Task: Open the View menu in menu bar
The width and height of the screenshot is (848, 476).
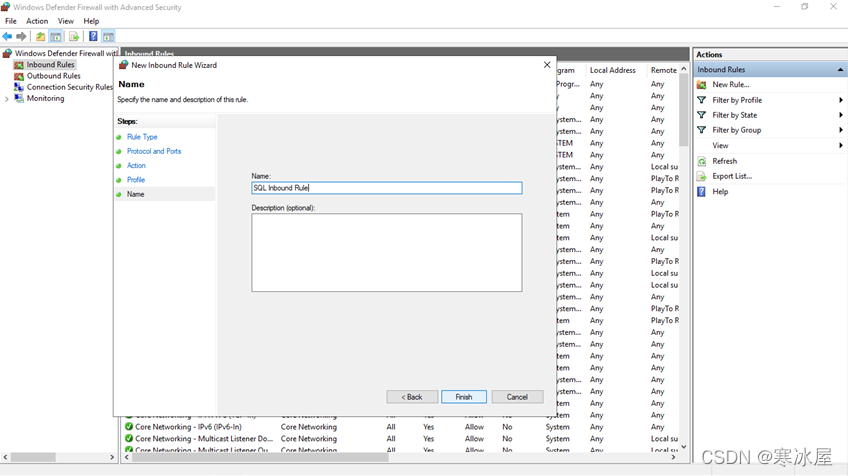Action: coord(66,21)
